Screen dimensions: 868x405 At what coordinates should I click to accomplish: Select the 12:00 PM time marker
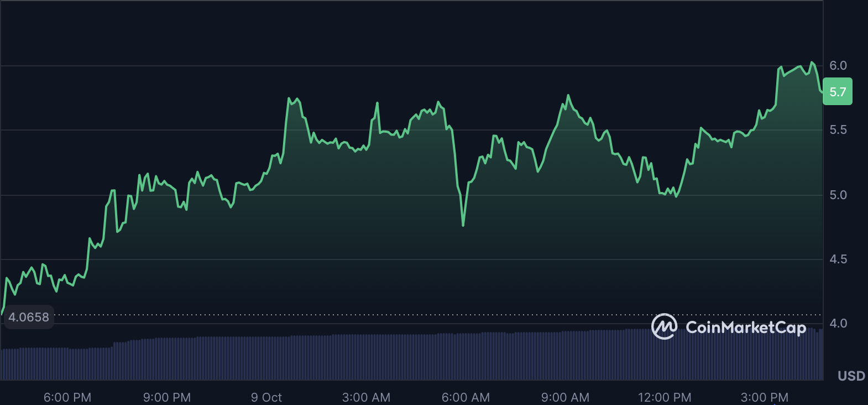click(665, 397)
